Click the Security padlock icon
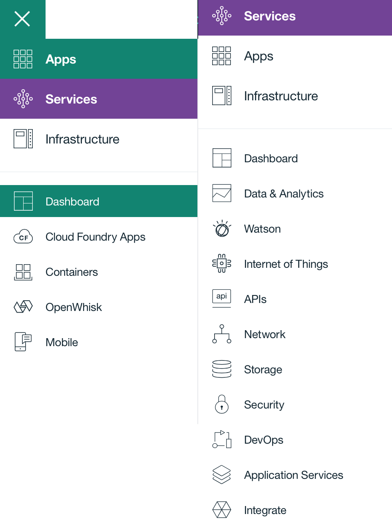The image size is (392, 532). [222, 404]
